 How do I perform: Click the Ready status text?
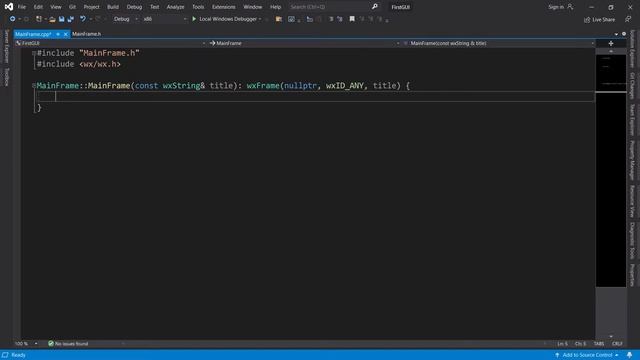18,355
